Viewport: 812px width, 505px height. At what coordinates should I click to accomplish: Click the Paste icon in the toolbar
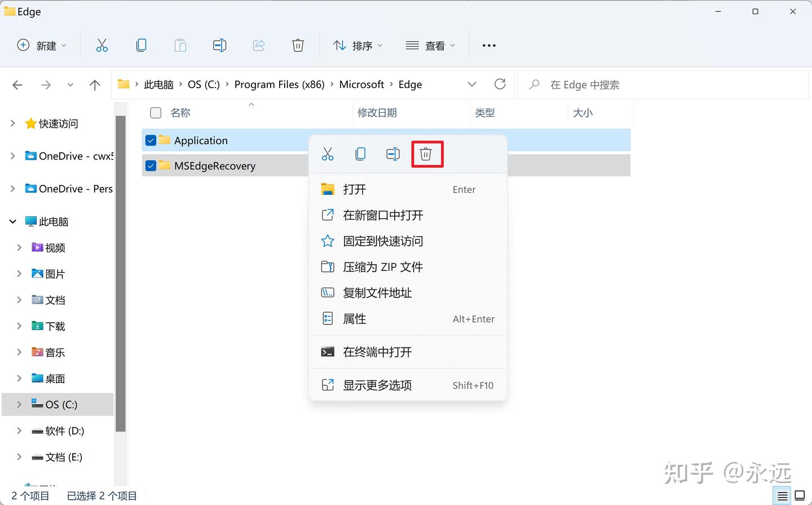tap(180, 45)
